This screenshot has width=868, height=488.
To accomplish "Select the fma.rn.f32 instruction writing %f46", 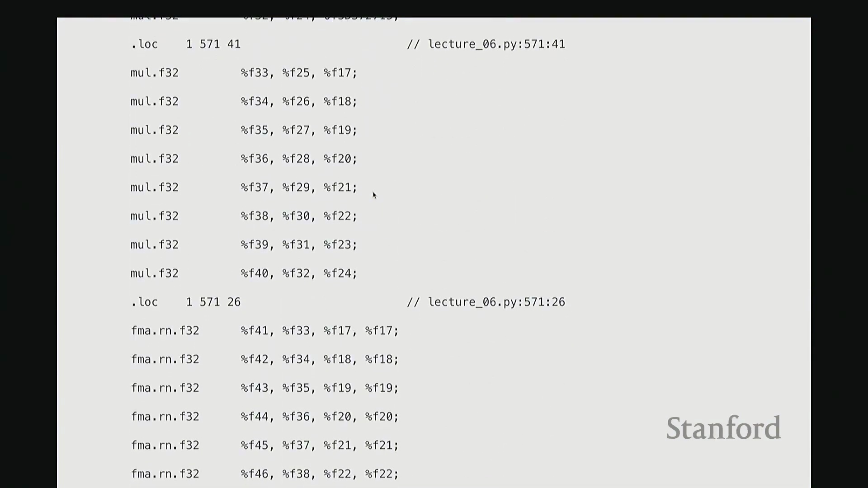I will click(x=264, y=474).
